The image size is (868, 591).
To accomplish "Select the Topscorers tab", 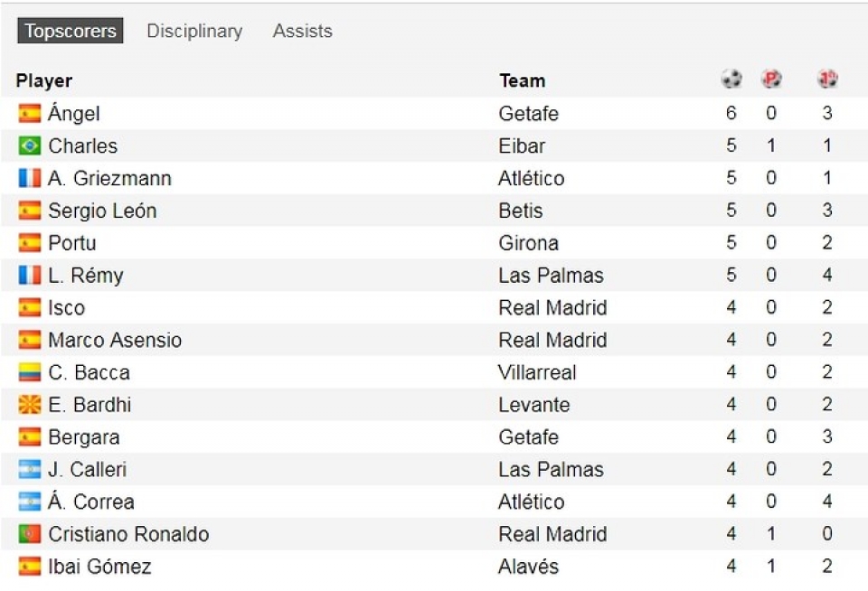I will click(x=71, y=31).
